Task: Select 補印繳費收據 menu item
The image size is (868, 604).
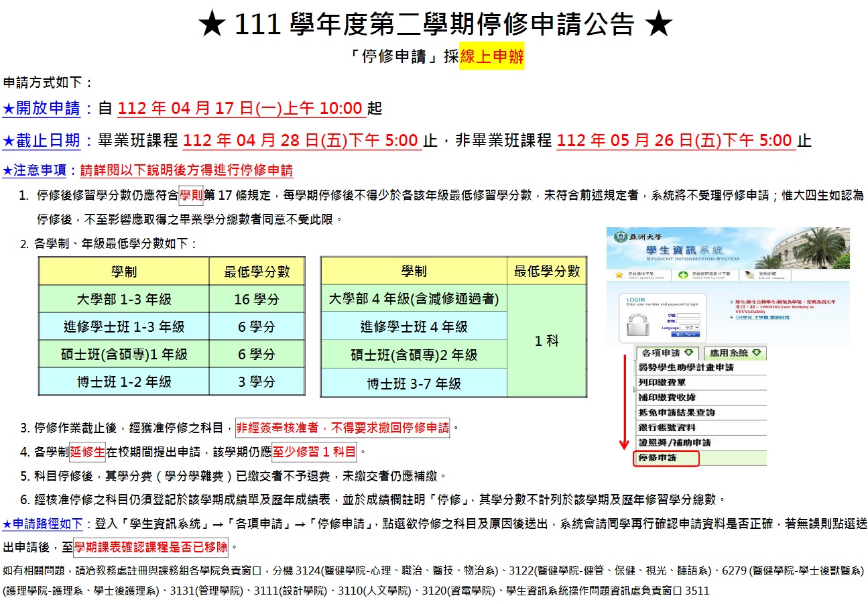Action: pyautogui.click(x=700, y=398)
